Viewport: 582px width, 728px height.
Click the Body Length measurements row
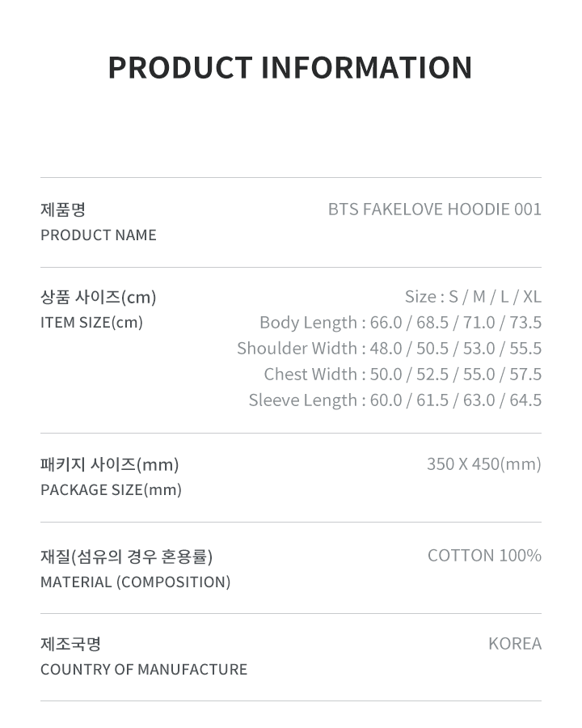pos(400,323)
